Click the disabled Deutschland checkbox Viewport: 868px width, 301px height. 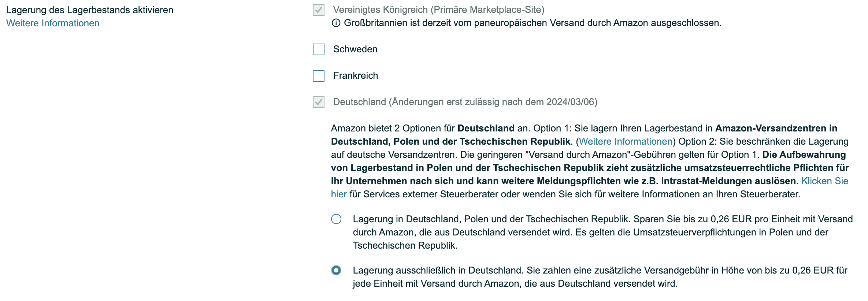point(319,102)
